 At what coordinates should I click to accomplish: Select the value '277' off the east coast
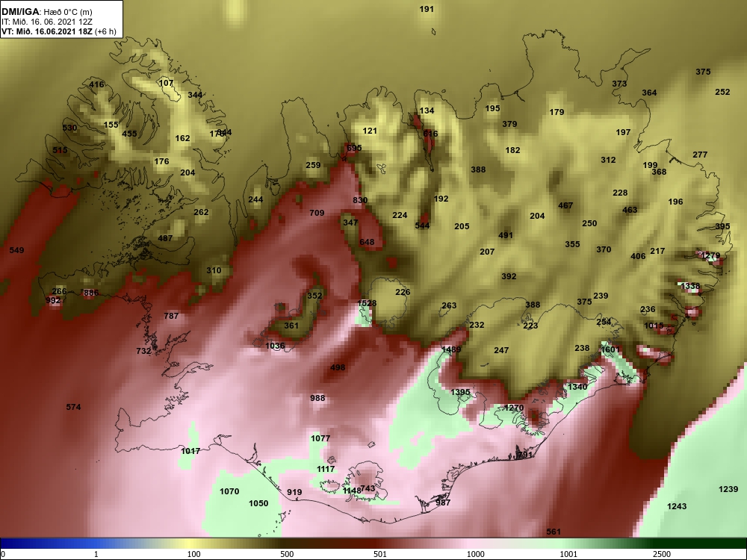[700, 155]
